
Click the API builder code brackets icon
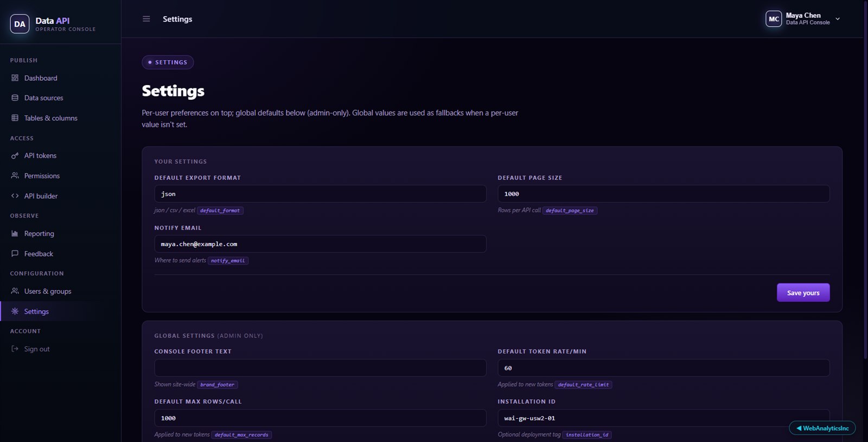(15, 196)
